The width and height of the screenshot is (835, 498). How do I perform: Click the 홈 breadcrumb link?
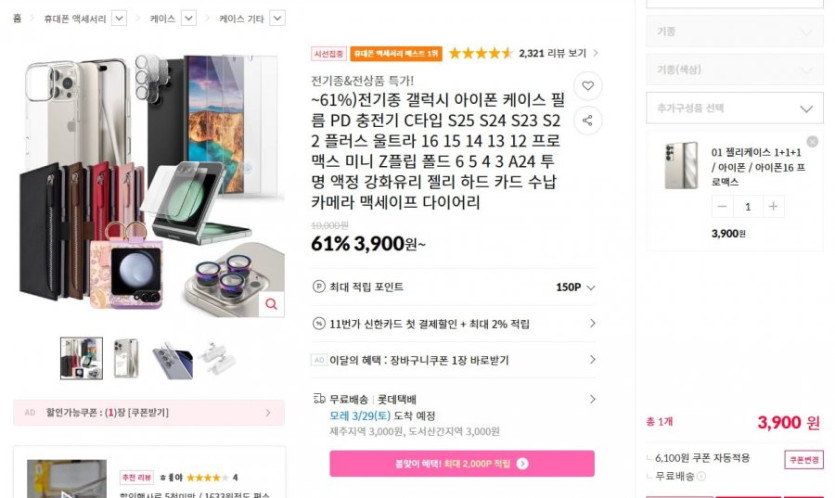[17, 18]
